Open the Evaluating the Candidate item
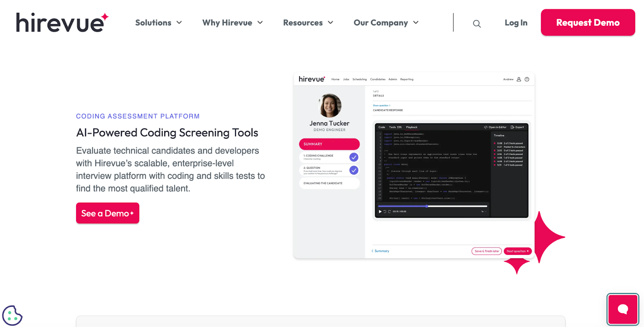 pos(329,183)
